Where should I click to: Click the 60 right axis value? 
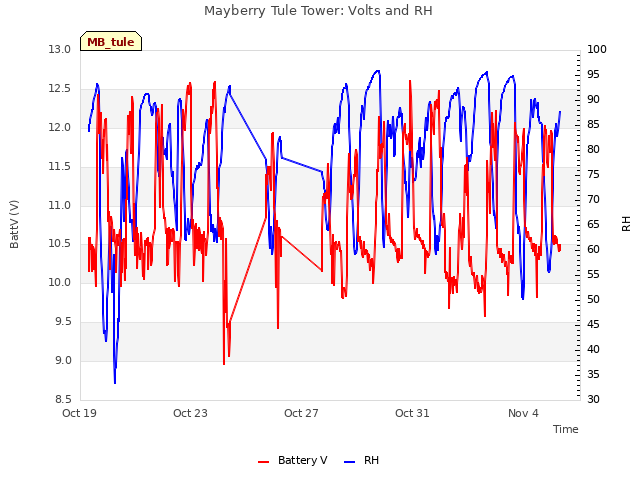coord(593,249)
